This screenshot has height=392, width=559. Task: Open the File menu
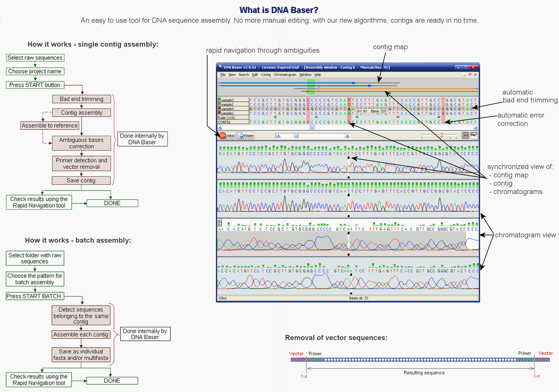[223, 75]
